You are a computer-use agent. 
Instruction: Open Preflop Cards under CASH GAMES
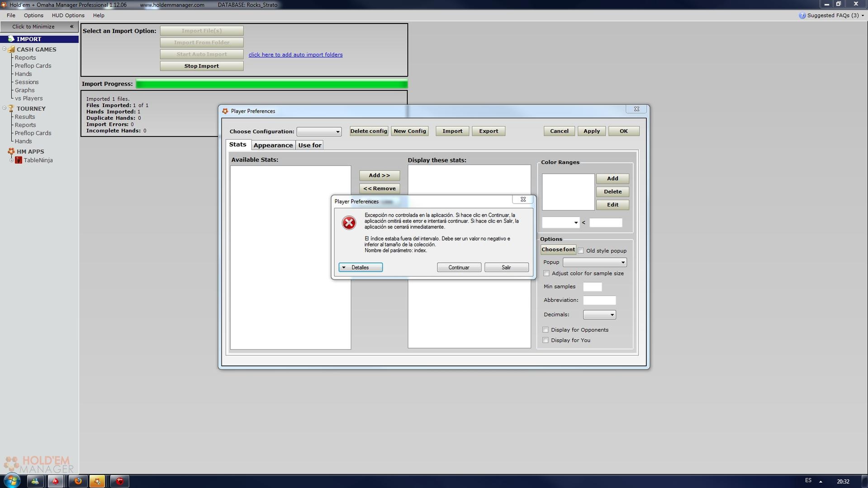click(x=33, y=66)
